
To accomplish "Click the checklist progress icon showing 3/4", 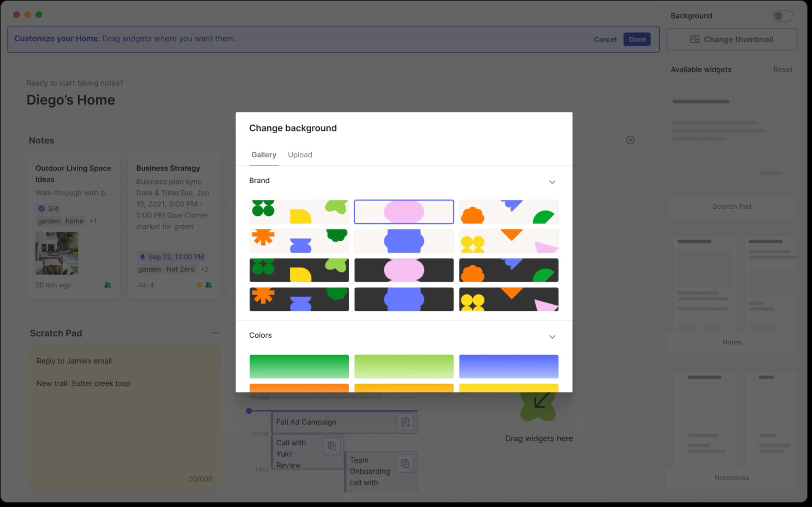I will 41,208.
